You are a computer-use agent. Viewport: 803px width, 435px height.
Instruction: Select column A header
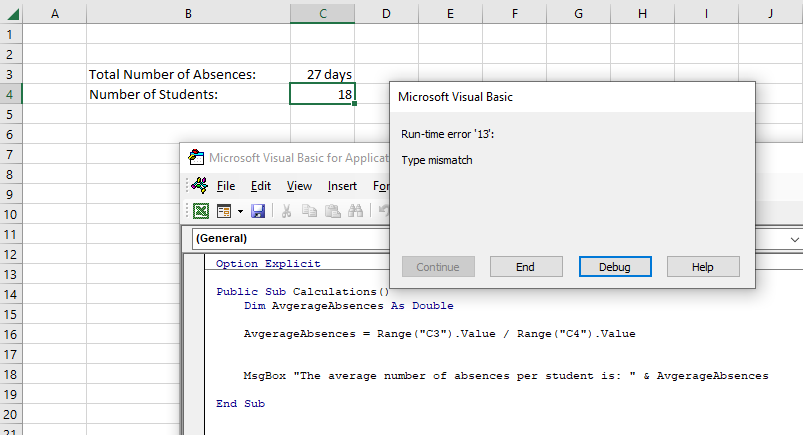click(x=55, y=14)
